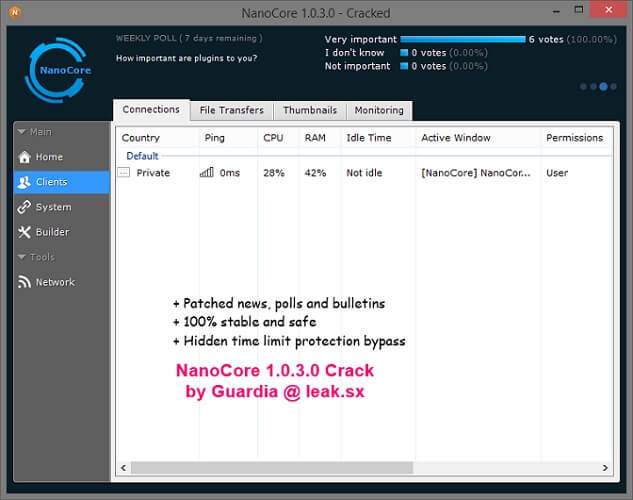This screenshot has height=500, width=633.
Task: Click the '28%' CPU value
Action: click(x=274, y=173)
